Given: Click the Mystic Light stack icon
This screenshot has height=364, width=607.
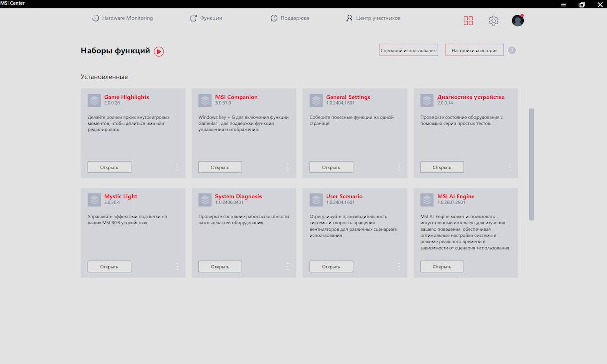Looking at the screenshot, I should 94,200.
